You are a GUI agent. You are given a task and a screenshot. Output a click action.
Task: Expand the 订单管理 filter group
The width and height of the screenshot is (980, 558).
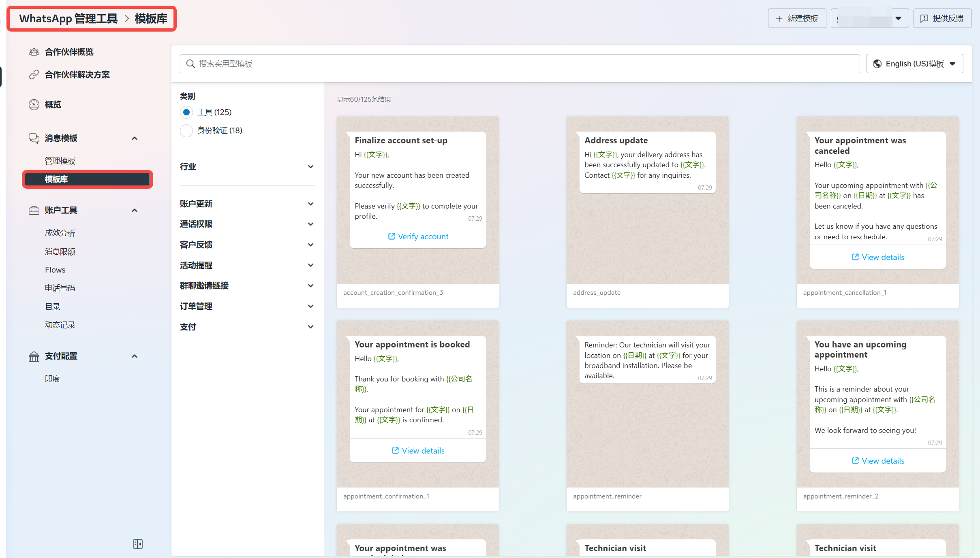coord(310,306)
